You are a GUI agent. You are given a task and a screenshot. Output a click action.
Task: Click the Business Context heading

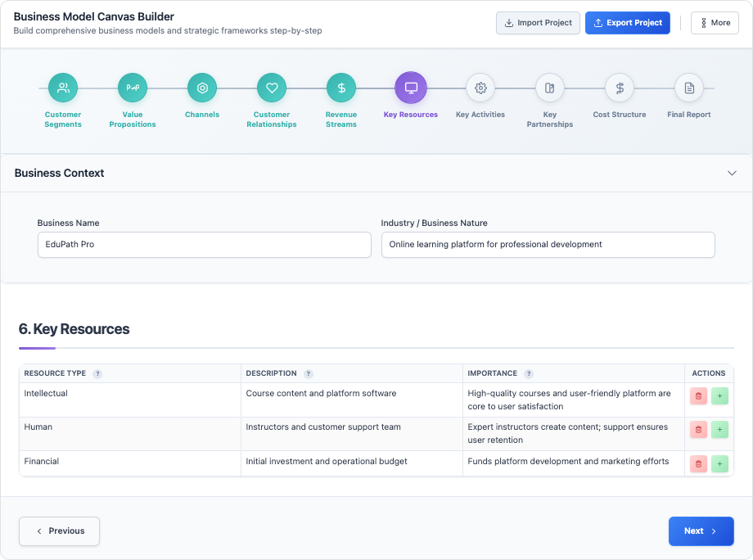click(60, 174)
